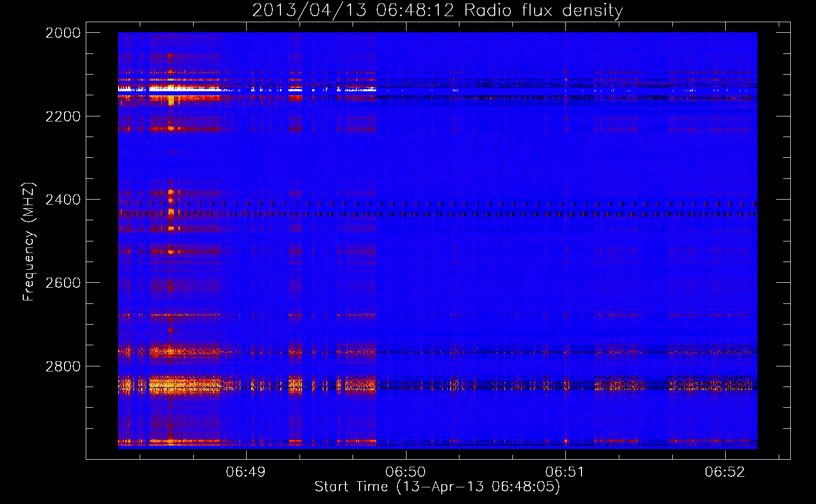The width and height of the screenshot is (816, 504).
Task: Click the time '06:48:12' in title
Action: point(416,11)
